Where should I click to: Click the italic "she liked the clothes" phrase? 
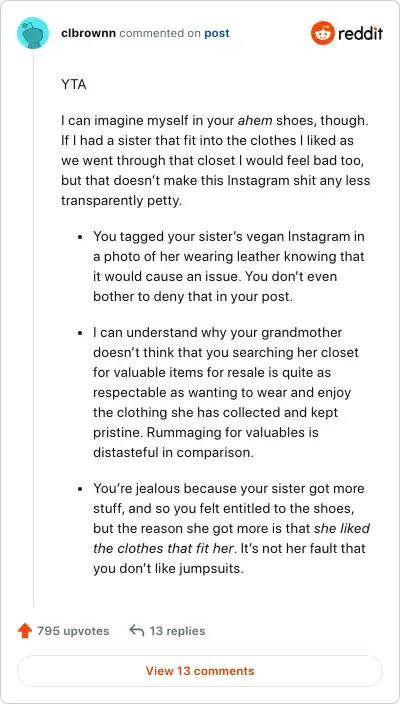tap(231, 538)
